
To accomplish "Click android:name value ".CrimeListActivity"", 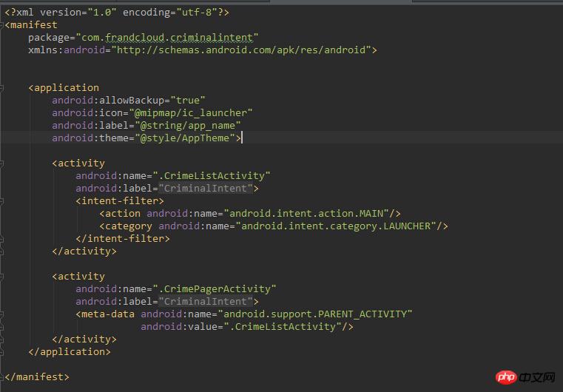I will click(212, 176).
